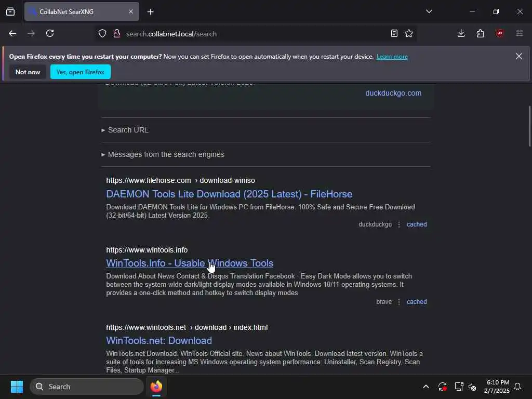Click the page vertical scrollbar thumb

(x=529, y=126)
